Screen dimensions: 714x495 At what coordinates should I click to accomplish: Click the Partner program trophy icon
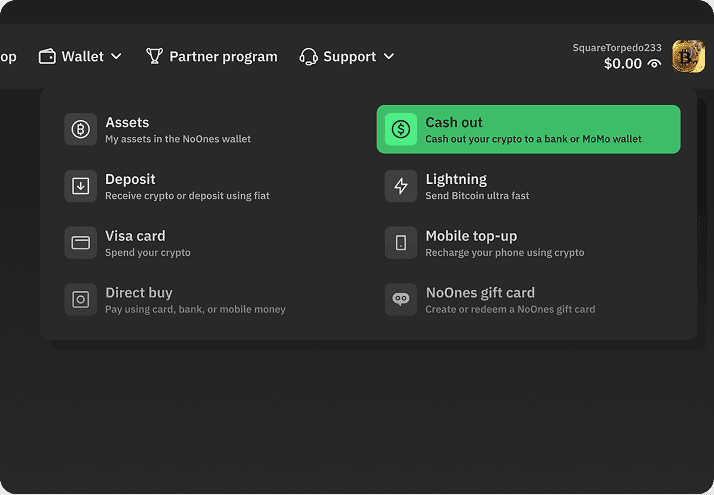154,57
